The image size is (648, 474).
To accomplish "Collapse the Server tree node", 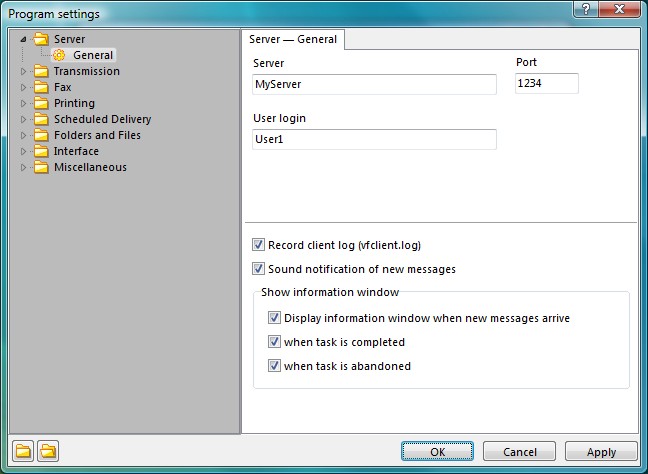I will pyautogui.click(x=24, y=39).
